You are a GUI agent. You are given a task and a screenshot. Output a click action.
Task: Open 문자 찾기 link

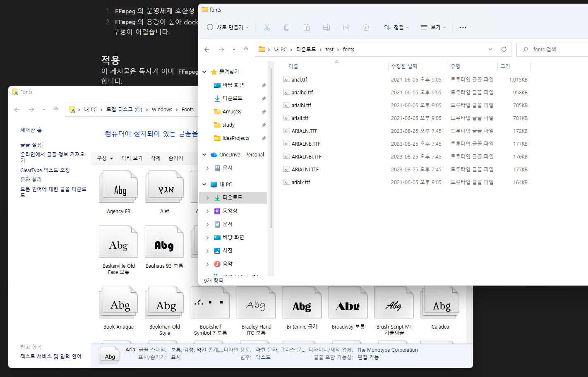31,180
